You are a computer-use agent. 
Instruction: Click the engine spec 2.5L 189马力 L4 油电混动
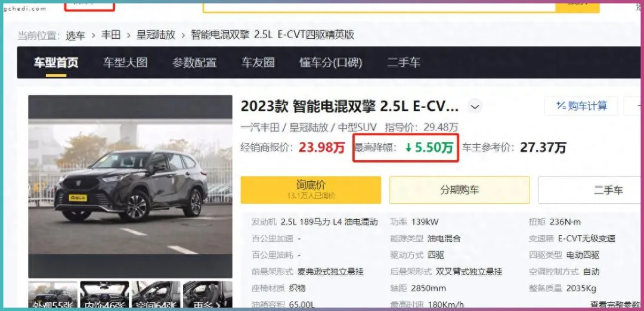pyautogui.click(x=329, y=222)
